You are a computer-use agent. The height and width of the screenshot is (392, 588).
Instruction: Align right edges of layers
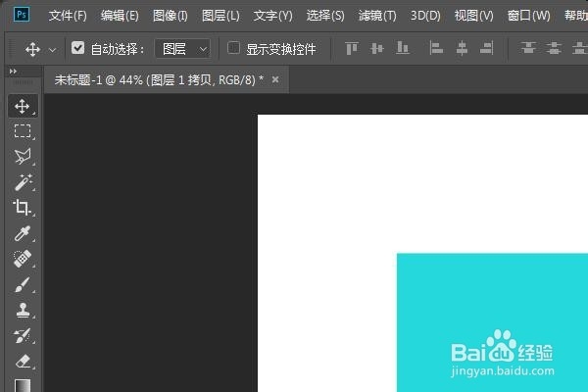(x=487, y=48)
